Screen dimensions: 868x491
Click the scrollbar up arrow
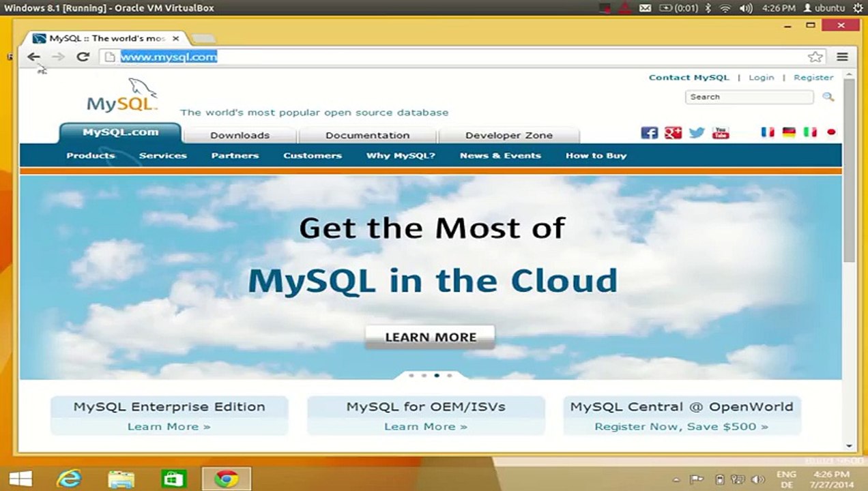[849, 73]
